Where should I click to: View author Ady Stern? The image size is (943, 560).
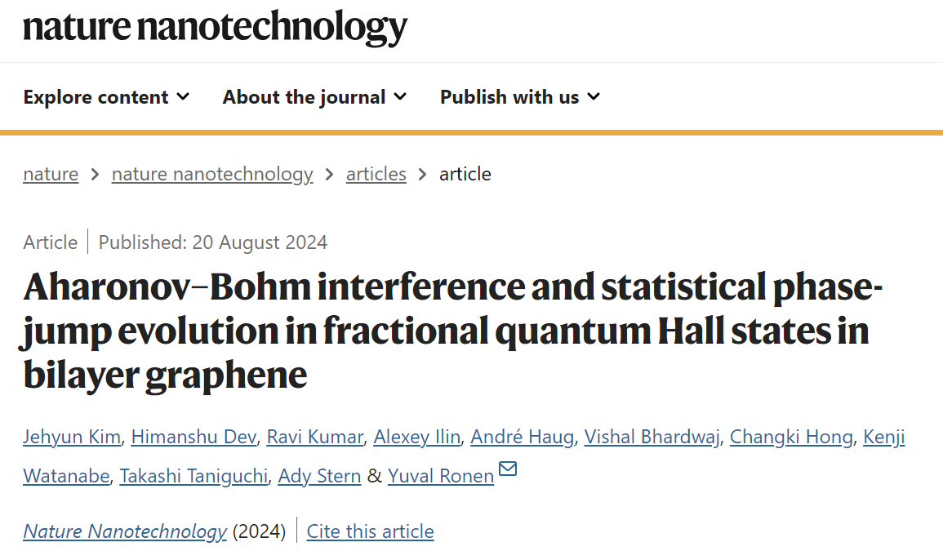click(319, 476)
